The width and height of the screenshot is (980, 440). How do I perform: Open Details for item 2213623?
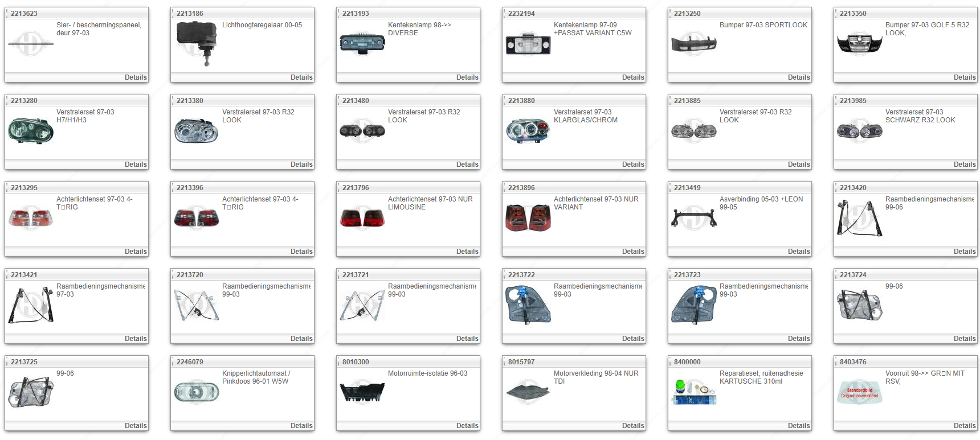pos(136,77)
